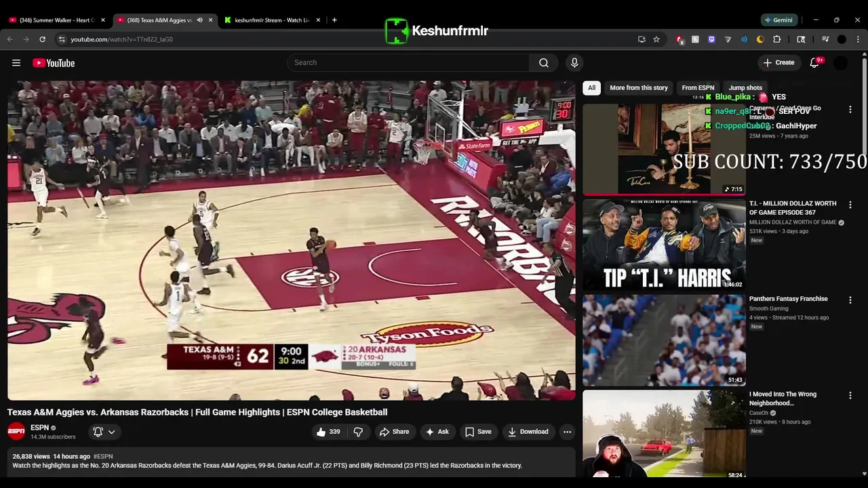Open options for T.I. Million Dollaz video
868x488 pixels.
point(850,205)
